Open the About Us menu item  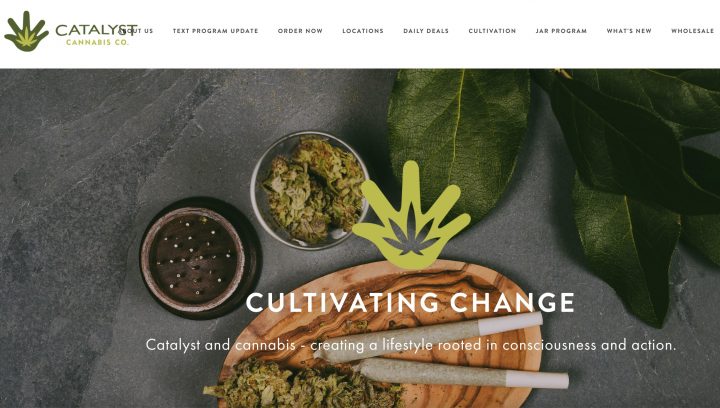(x=137, y=31)
